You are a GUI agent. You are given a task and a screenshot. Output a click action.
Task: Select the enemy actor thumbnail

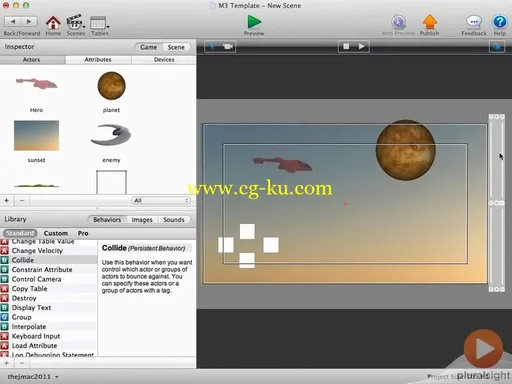click(x=111, y=135)
